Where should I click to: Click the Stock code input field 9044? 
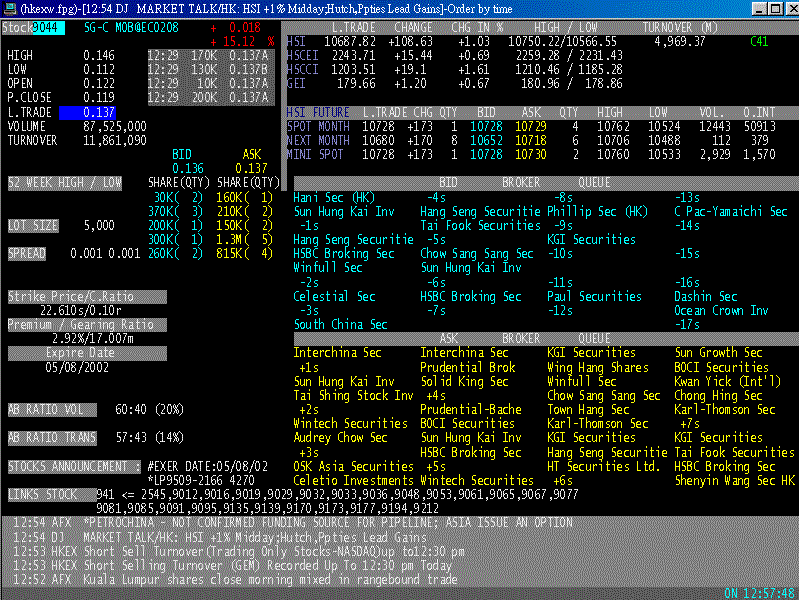(x=48, y=28)
